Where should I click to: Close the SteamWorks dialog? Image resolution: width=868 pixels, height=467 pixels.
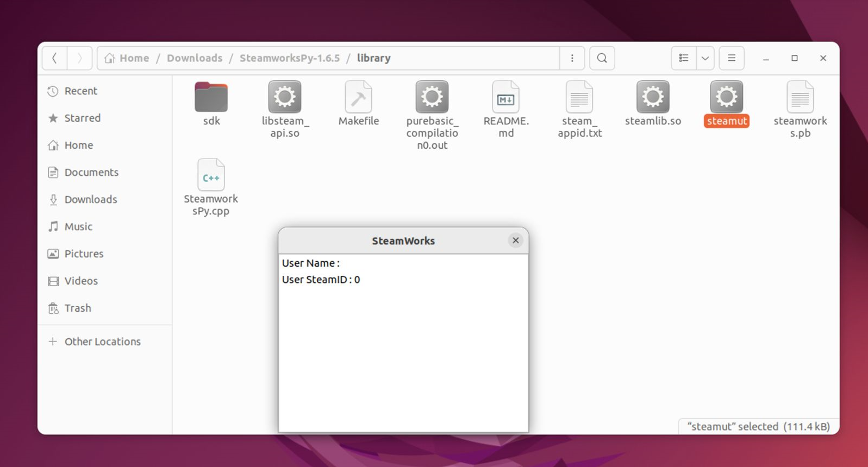pos(516,240)
